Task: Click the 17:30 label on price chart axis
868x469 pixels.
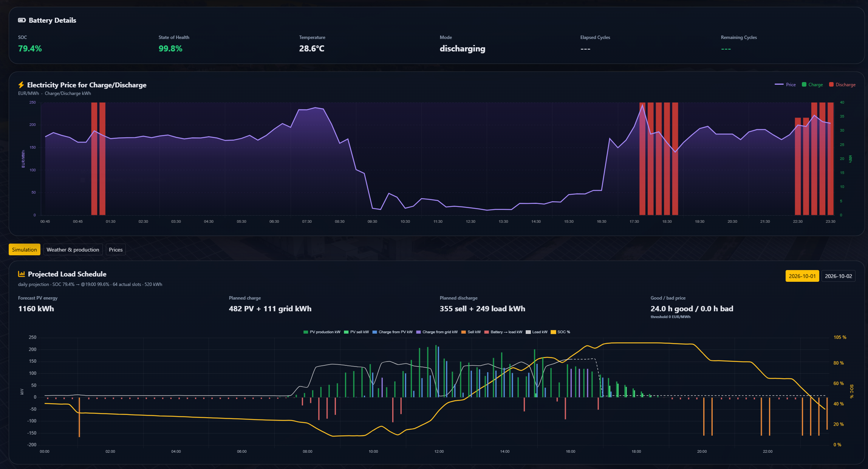Action: 634,222
